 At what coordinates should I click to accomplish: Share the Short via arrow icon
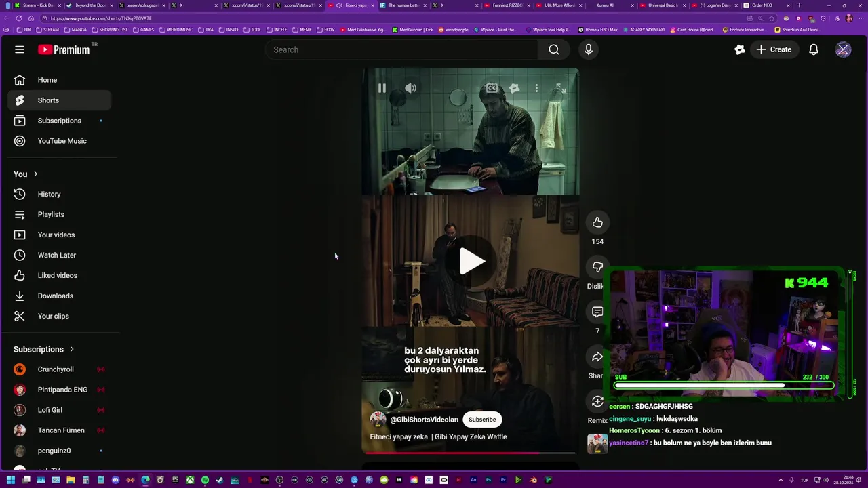click(x=597, y=357)
